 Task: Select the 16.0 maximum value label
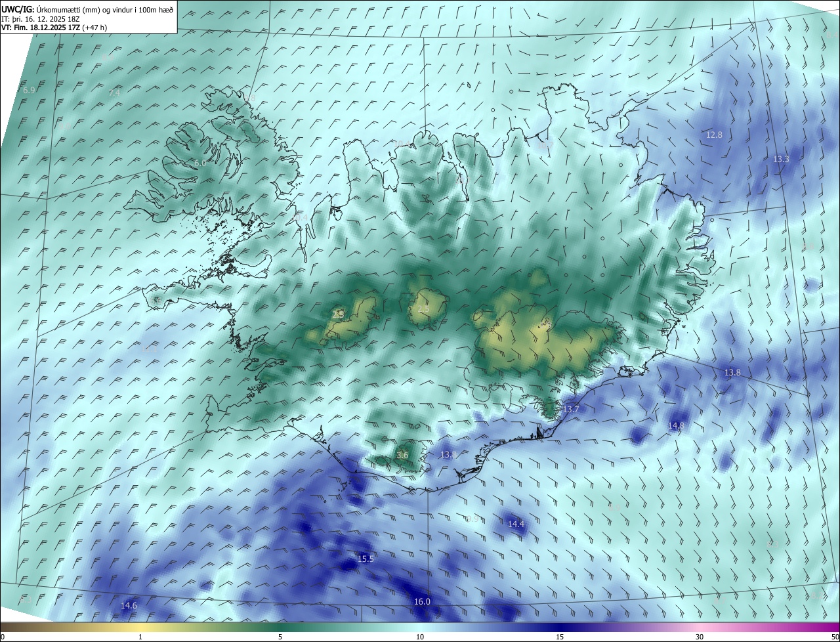[422, 601]
